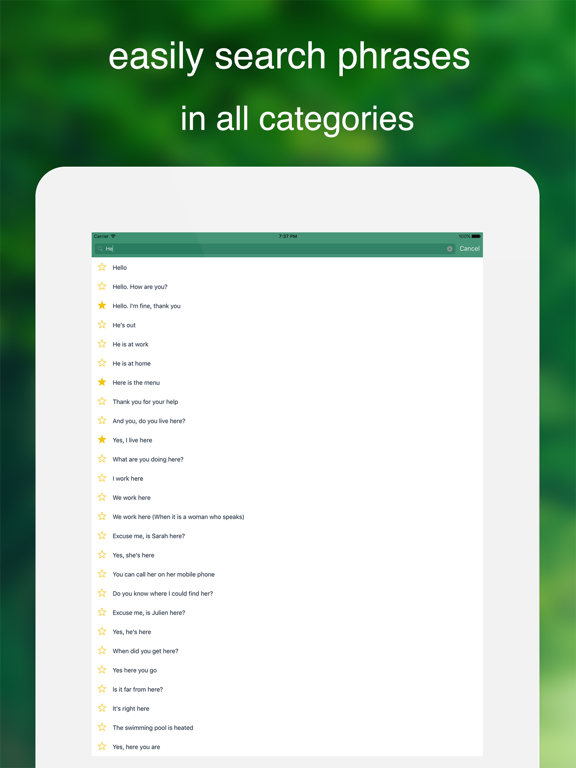Click star for "Excuse me, is Sarah here?"

click(x=102, y=535)
